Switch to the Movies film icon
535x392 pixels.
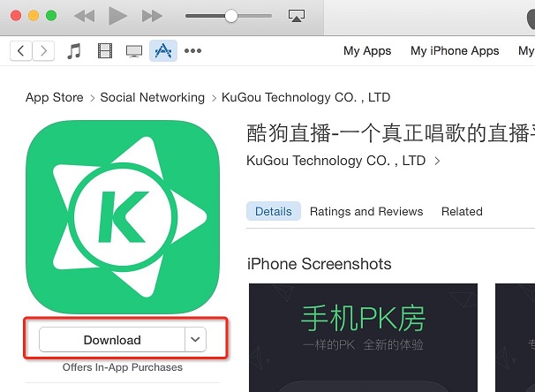click(105, 51)
